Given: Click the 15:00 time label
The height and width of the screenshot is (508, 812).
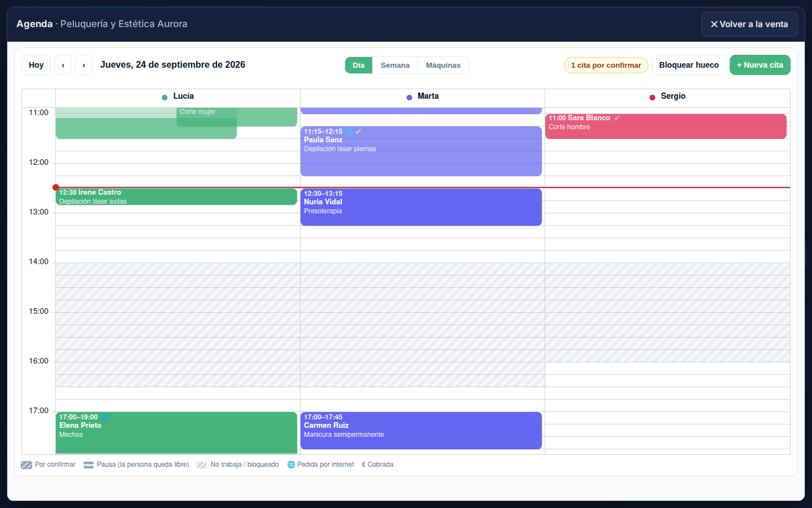Looking at the screenshot, I should (39, 312).
